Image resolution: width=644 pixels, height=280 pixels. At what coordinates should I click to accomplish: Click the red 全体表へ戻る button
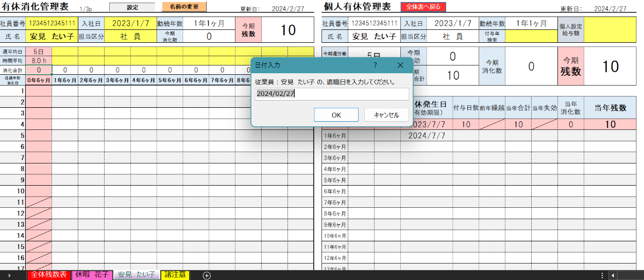click(423, 7)
